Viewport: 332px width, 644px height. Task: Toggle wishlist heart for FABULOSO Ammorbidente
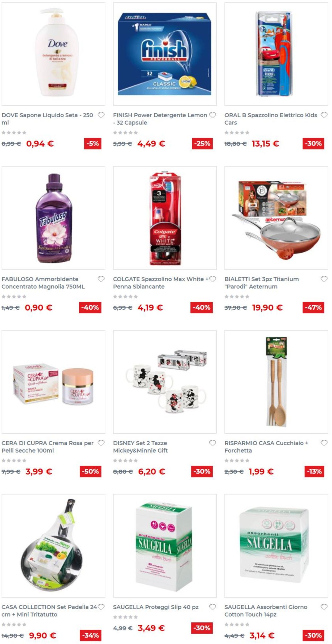(x=101, y=279)
